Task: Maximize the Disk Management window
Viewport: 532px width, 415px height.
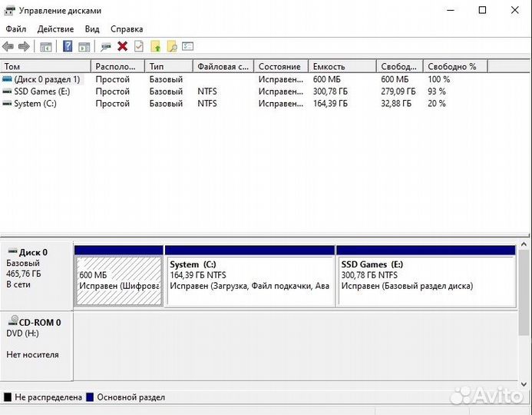Action: pyautogui.click(x=482, y=10)
